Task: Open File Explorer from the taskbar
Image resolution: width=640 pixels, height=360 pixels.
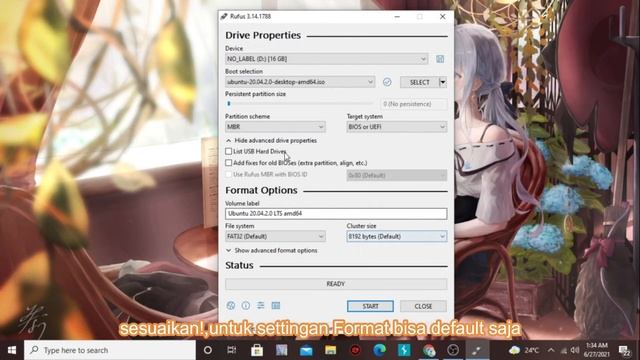Action: tap(330, 350)
